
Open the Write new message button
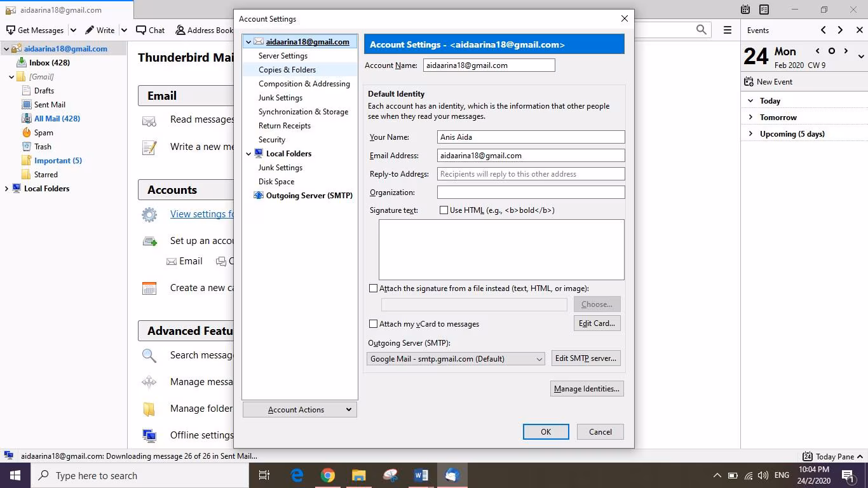(x=100, y=30)
